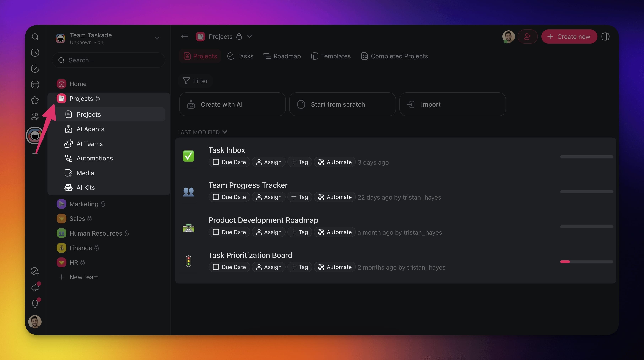The image size is (644, 360).
Task: Click the Create with AI button
Action: [x=232, y=104]
